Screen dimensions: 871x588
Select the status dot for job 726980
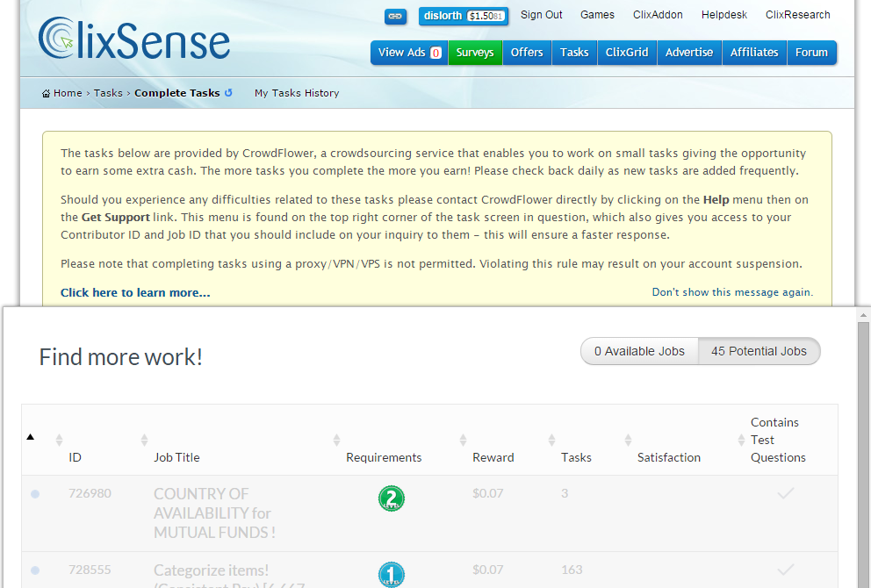(33, 493)
